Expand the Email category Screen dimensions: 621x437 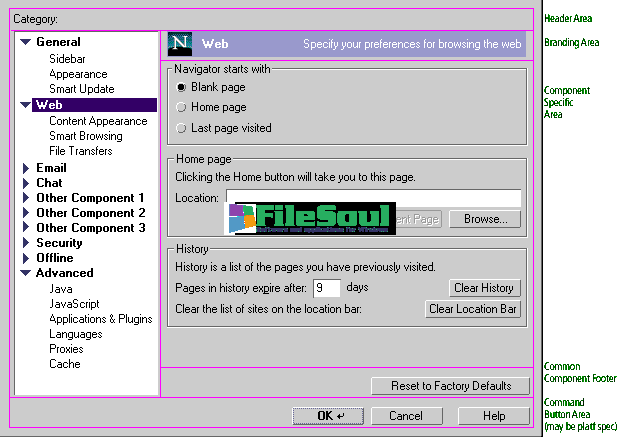pos(26,168)
